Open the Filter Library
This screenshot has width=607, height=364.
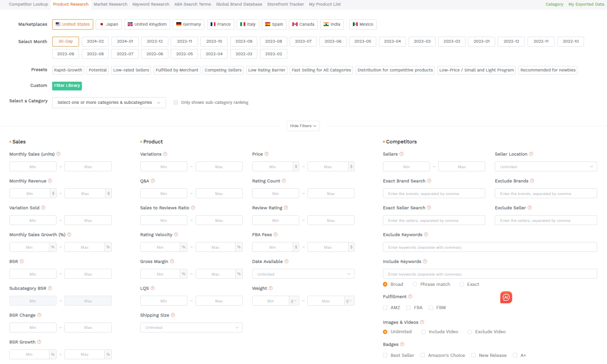coord(67,85)
